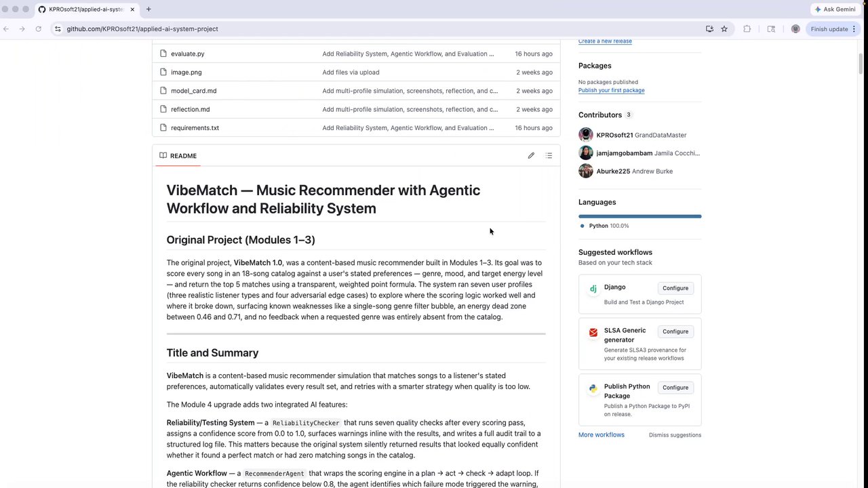Viewport: 868px width, 488px height.
Task: Configure Publish Python Package workflow
Action: pos(675,388)
